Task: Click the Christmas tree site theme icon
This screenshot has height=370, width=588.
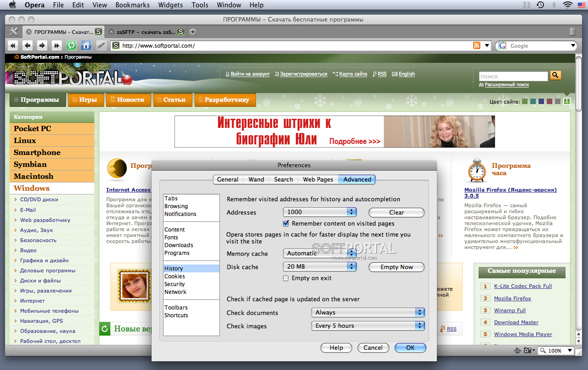Action: [567, 101]
